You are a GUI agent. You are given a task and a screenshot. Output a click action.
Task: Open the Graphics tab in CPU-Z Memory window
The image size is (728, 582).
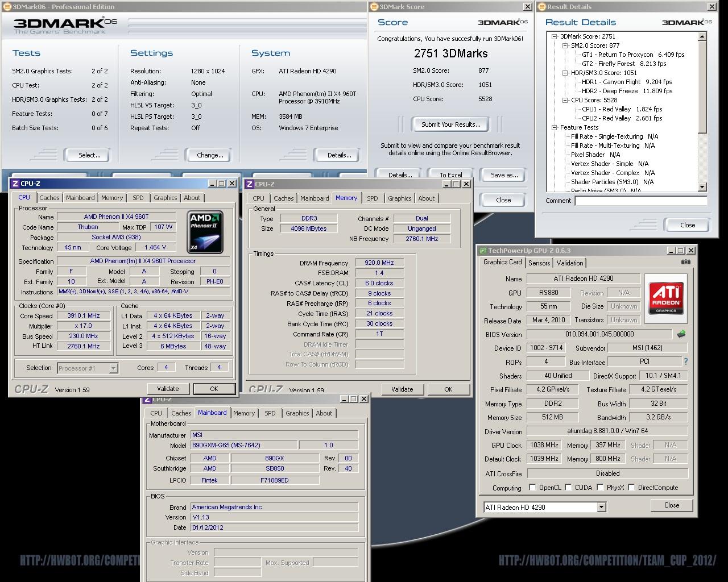(400, 198)
